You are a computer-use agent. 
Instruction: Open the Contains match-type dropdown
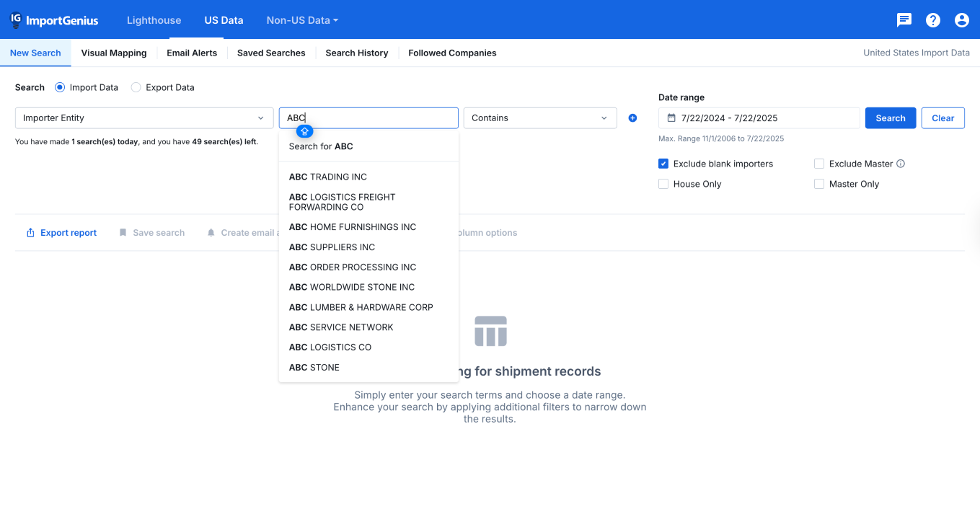[539, 118]
